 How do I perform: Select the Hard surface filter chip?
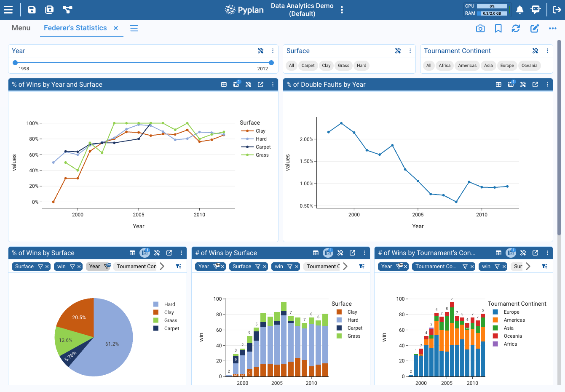pos(361,65)
